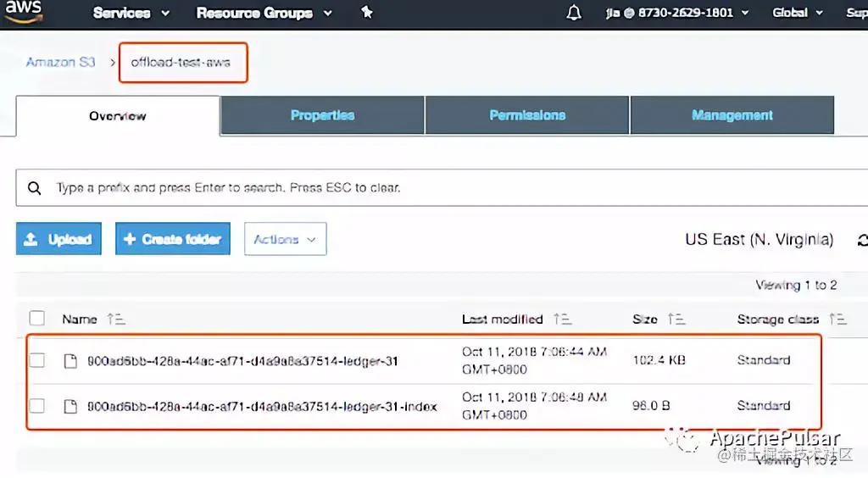Sort by Storage class column icon
Screen dimensions: 868x478
coord(837,320)
